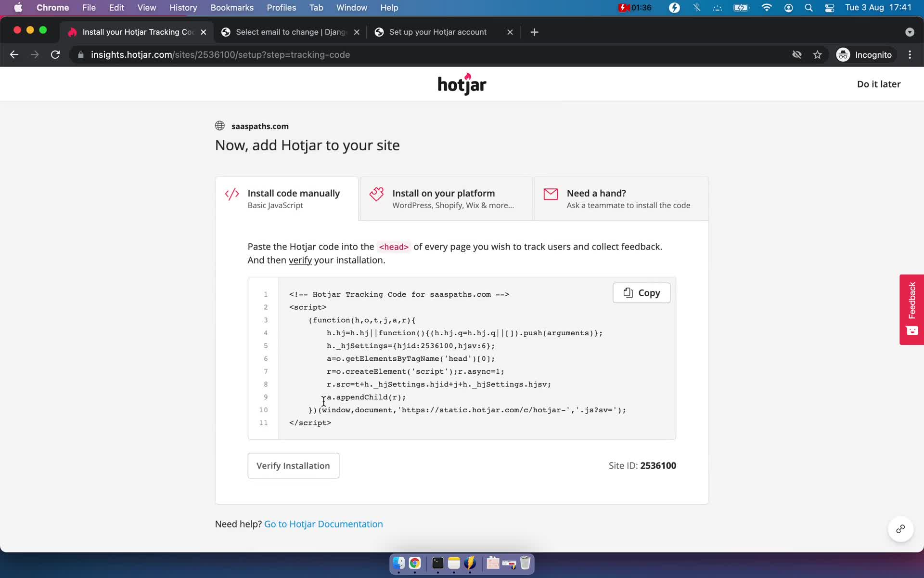Toggle the Select email to change Django tab

[291, 32]
